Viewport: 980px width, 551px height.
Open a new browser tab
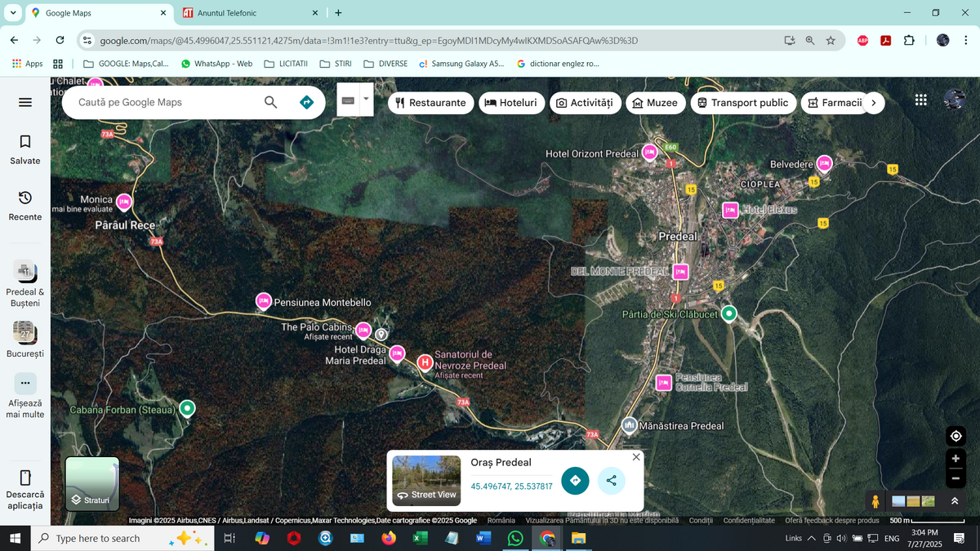click(x=338, y=13)
